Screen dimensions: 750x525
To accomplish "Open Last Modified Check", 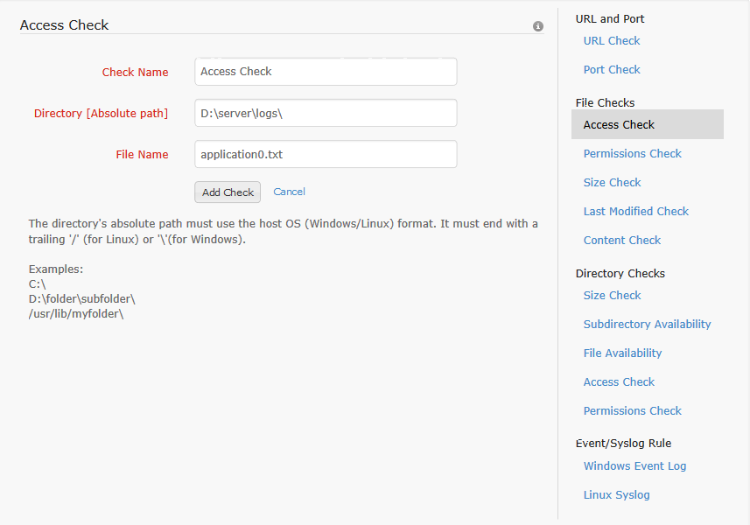I will point(636,212).
